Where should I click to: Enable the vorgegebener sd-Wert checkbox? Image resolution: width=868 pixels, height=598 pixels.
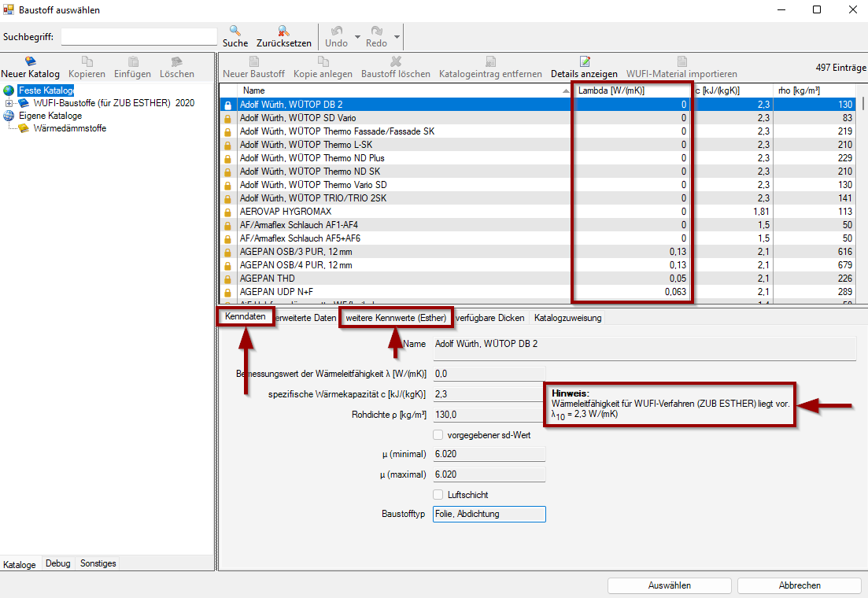(x=438, y=434)
